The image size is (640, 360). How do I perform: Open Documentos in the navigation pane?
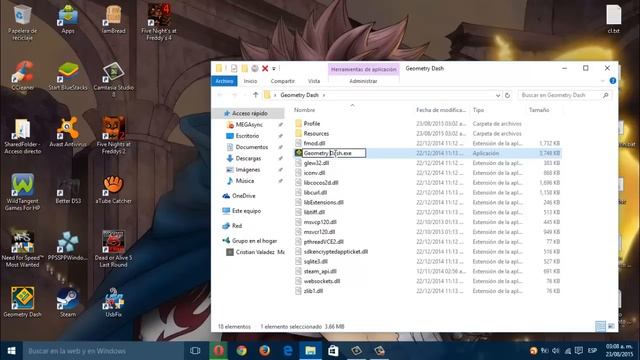[251, 147]
